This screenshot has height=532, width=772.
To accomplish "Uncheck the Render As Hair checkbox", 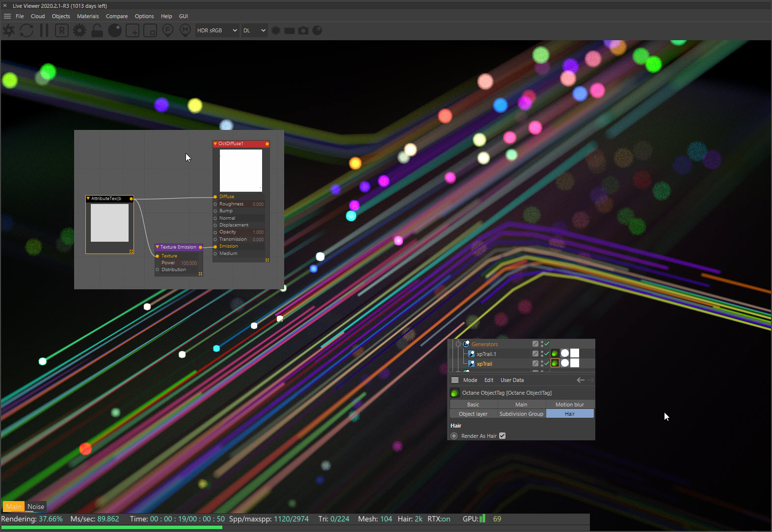I will (503, 436).
